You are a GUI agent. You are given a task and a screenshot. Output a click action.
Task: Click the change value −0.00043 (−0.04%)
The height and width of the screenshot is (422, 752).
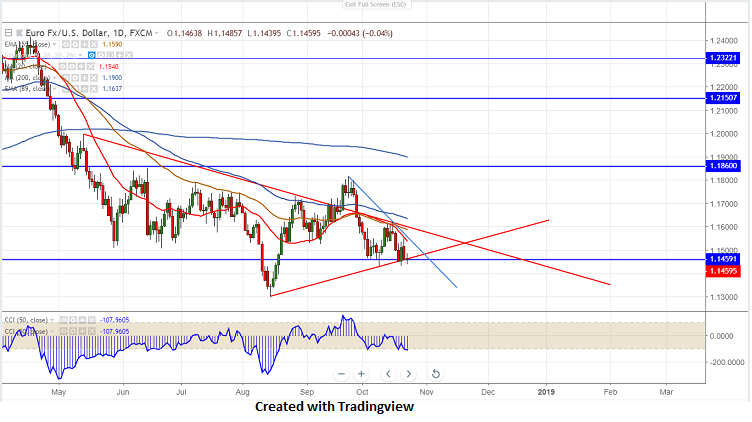[360, 33]
